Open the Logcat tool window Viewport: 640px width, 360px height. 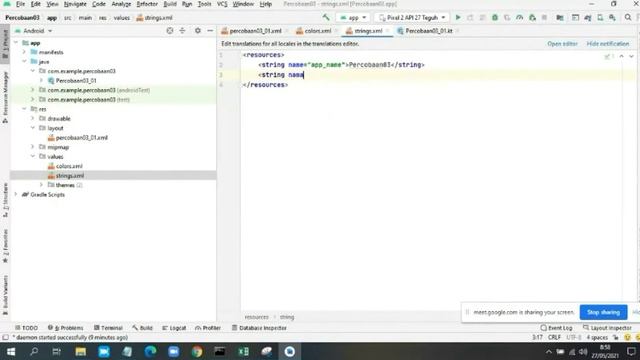pyautogui.click(x=174, y=328)
